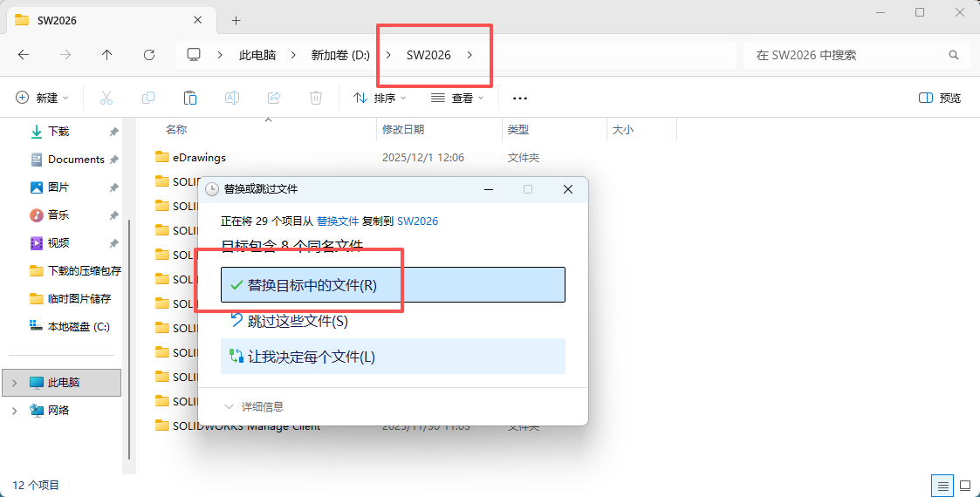This screenshot has width=980, height=497.
Task: Click SW2026 in the address bar
Action: pyautogui.click(x=428, y=55)
